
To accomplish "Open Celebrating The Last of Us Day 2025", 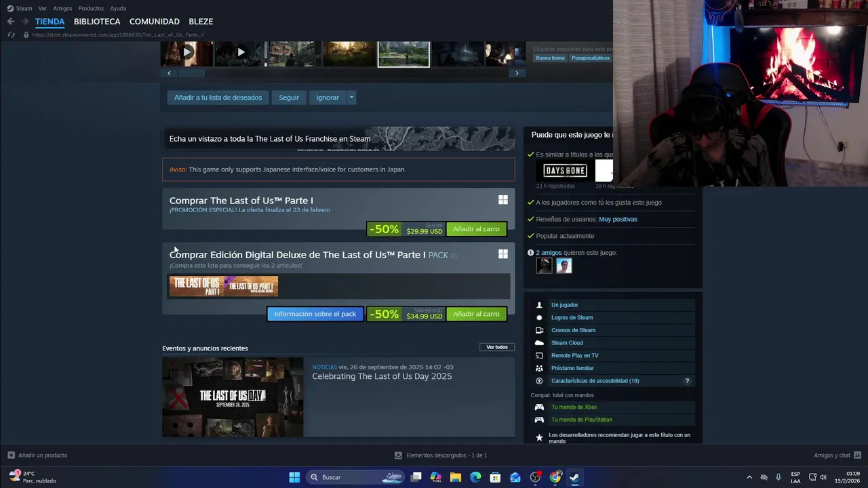I will pos(382,376).
